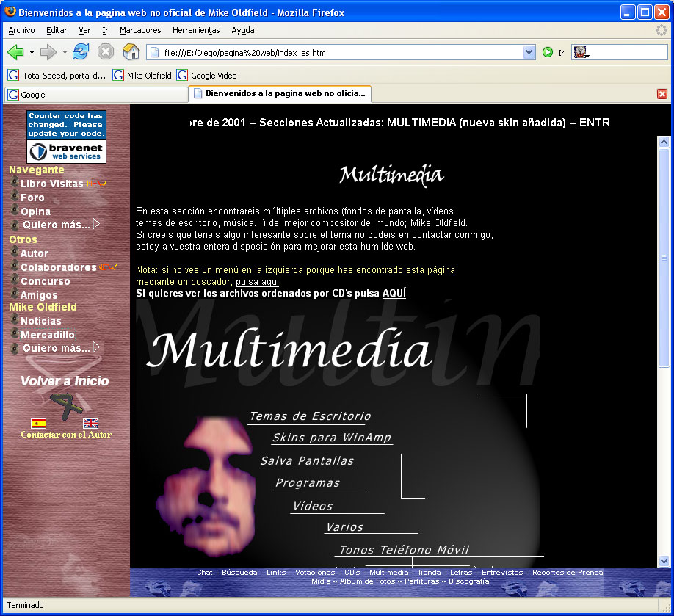Open the Ver menu
Image resolution: width=674 pixels, height=616 pixels.
coord(84,30)
